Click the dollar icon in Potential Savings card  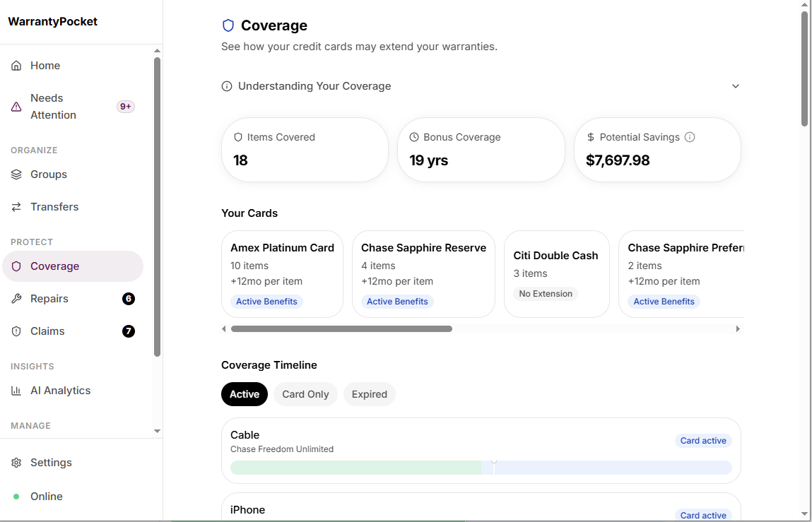590,137
